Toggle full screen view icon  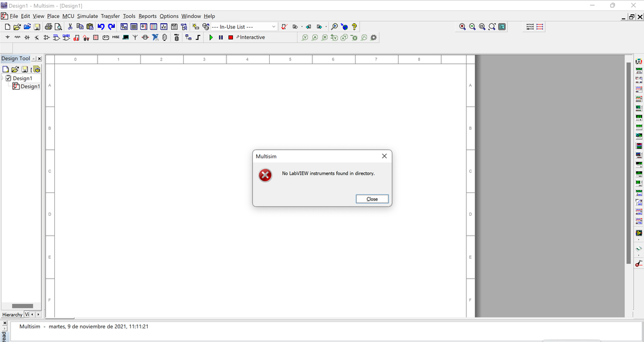tap(502, 26)
